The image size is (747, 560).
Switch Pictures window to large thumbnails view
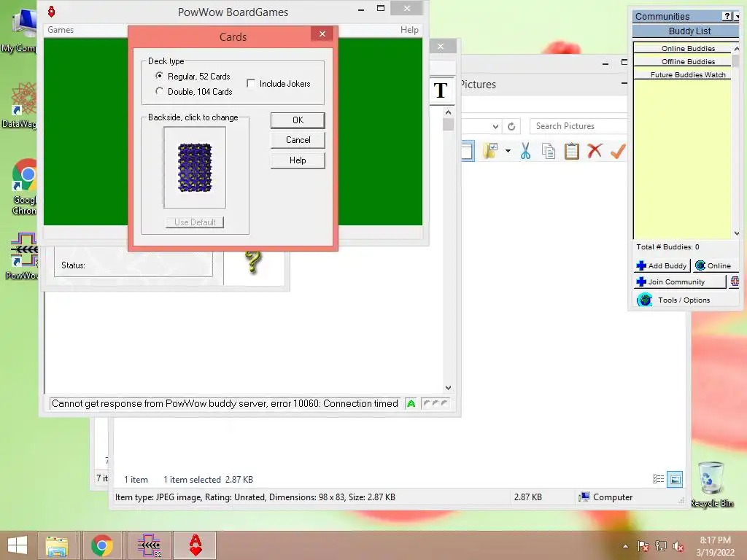click(675, 479)
